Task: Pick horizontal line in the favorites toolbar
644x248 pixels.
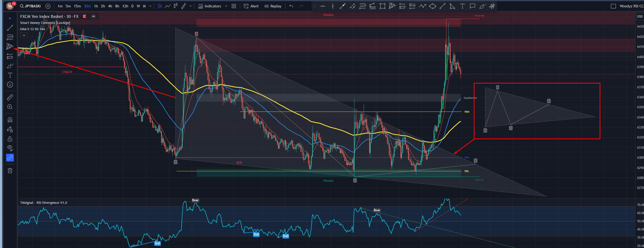Action: click(x=323, y=6)
